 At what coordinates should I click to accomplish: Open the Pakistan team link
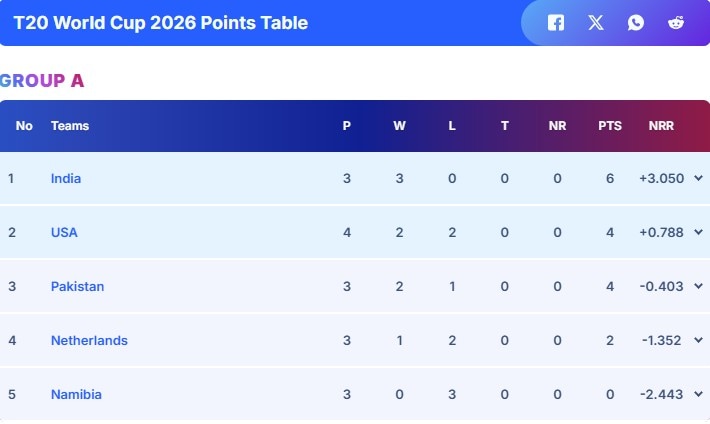click(x=77, y=287)
